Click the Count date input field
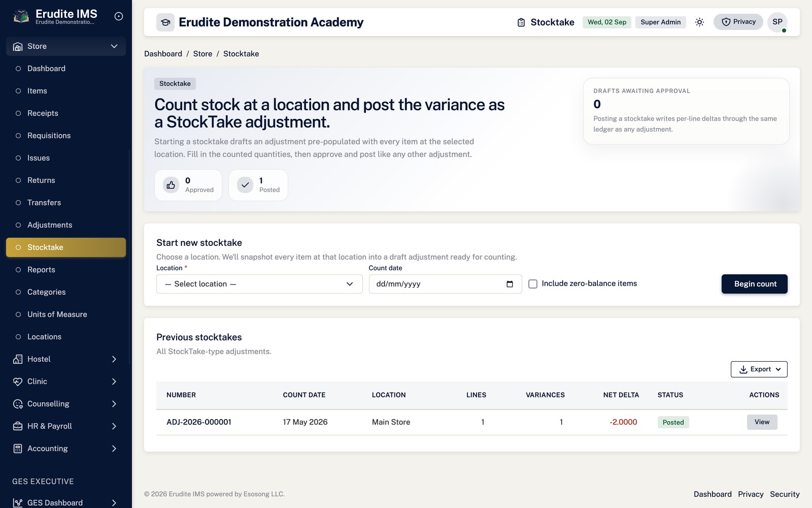Image resolution: width=812 pixels, height=508 pixels. pos(445,284)
